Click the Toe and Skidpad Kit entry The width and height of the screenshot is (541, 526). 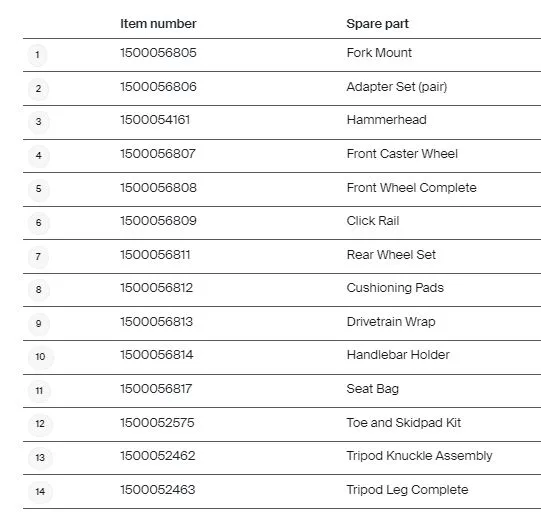[x=404, y=423]
